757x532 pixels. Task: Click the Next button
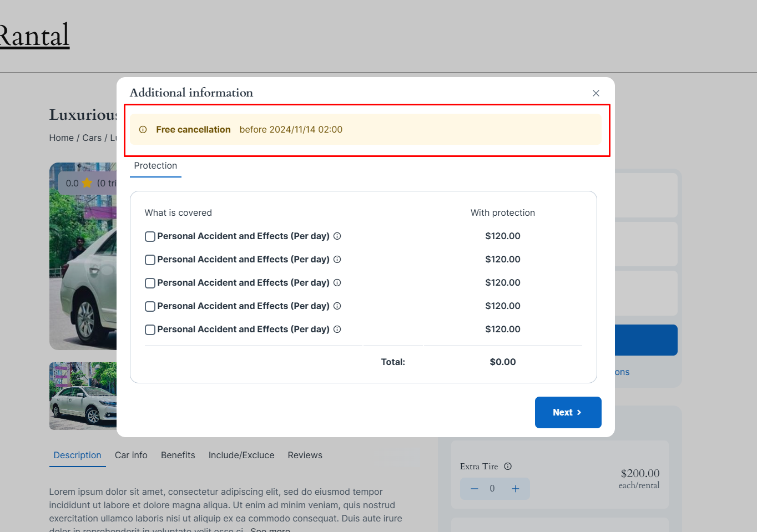click(568, 412)
